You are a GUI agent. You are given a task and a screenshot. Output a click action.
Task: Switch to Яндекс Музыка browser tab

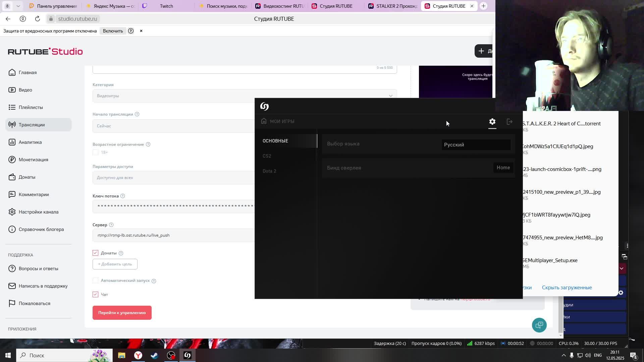(110, 6)
